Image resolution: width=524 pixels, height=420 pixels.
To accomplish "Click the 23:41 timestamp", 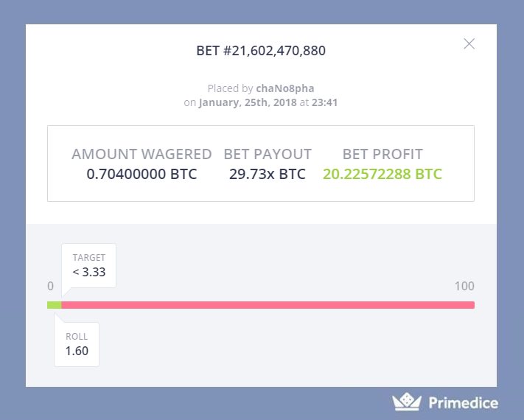I will [x=324, y=102].
